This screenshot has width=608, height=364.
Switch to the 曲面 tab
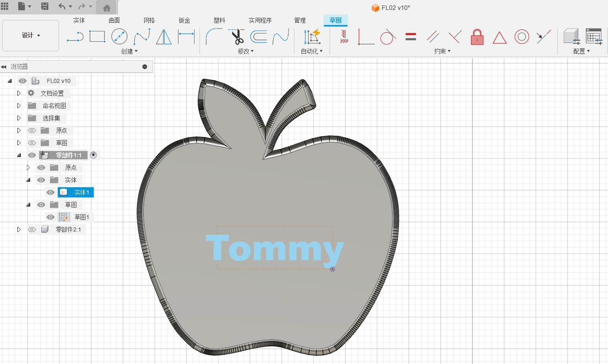tap(114, 20)
